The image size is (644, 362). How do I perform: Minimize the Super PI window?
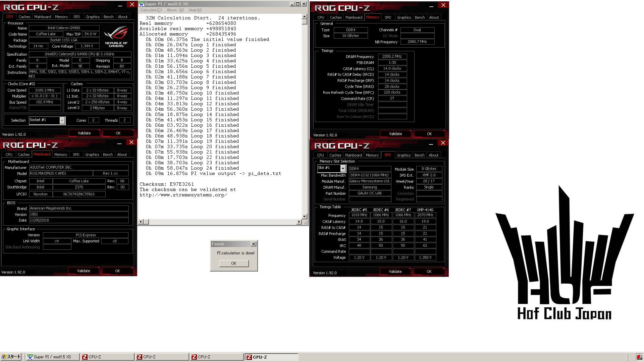click(292, 4)
